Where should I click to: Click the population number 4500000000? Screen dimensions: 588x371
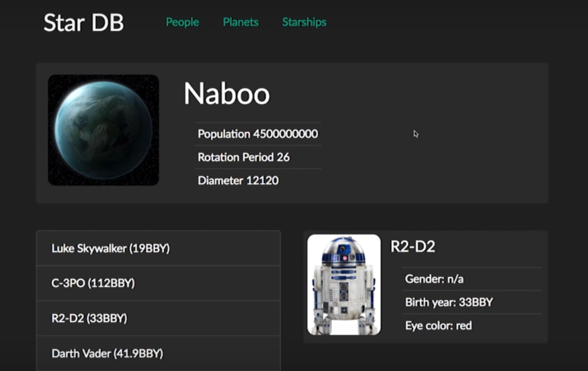[x=286, y=134]
